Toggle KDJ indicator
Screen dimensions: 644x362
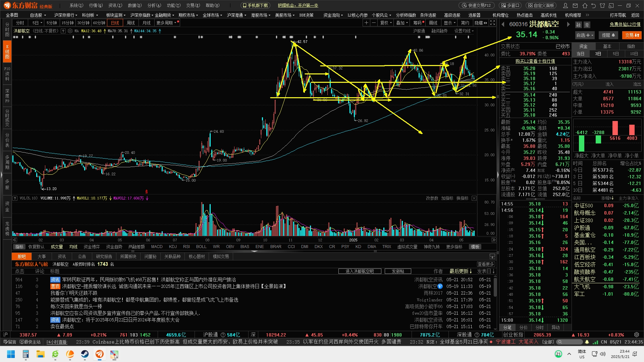[x=173, y=247]
